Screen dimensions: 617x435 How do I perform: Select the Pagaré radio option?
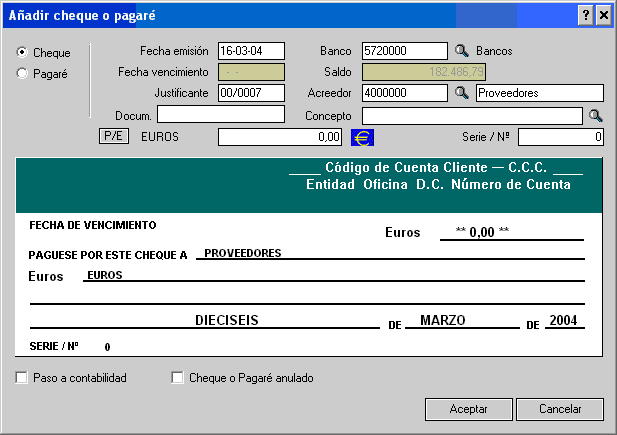(22, 73)
